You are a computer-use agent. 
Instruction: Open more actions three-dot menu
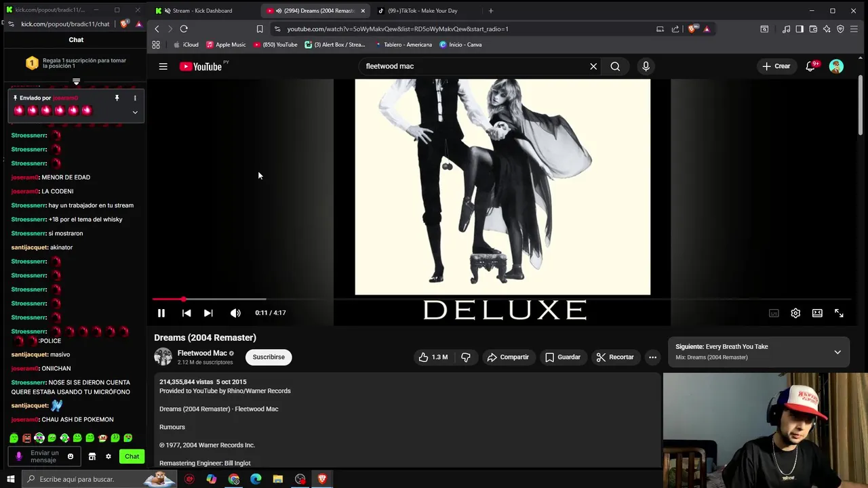click(652, 357)
